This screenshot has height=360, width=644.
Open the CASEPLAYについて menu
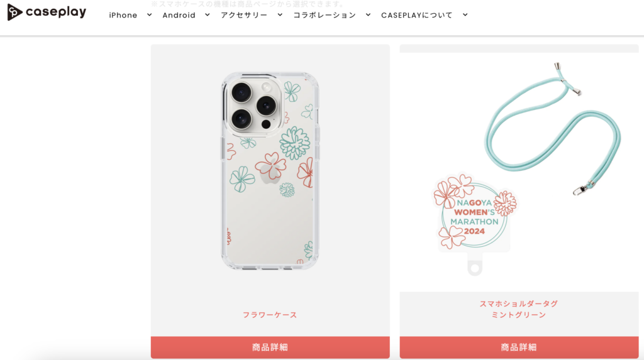(417, 15)
